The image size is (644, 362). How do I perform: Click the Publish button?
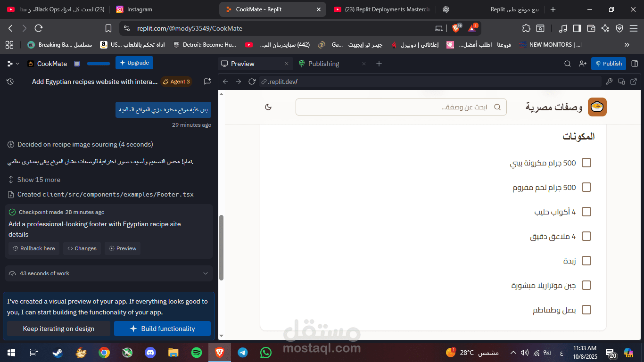tap(608, 64)
